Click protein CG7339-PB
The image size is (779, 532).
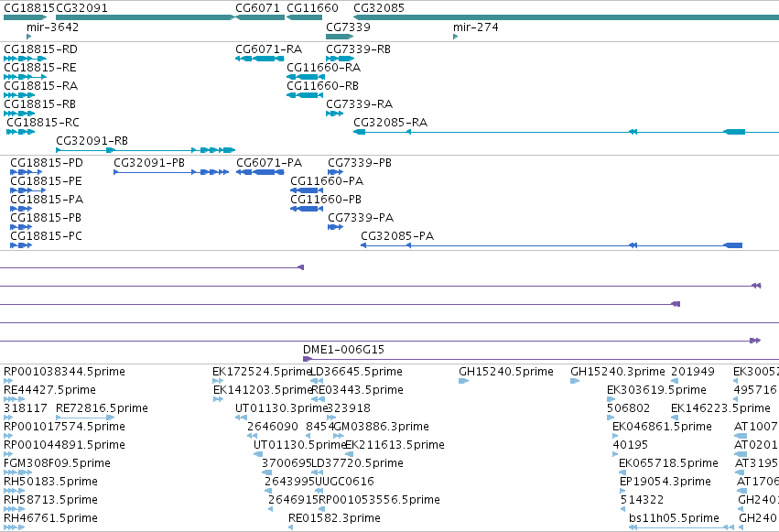tap(360, 163)
